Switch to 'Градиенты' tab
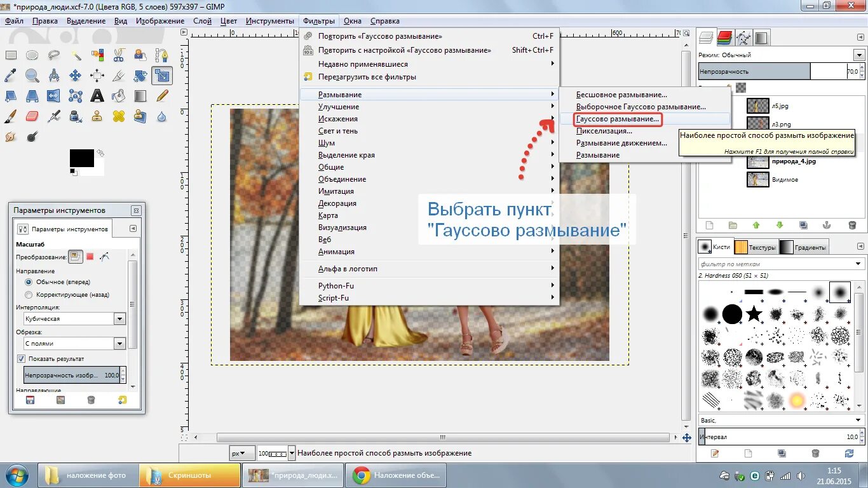868x488 pixels. [x=804, y=247]
